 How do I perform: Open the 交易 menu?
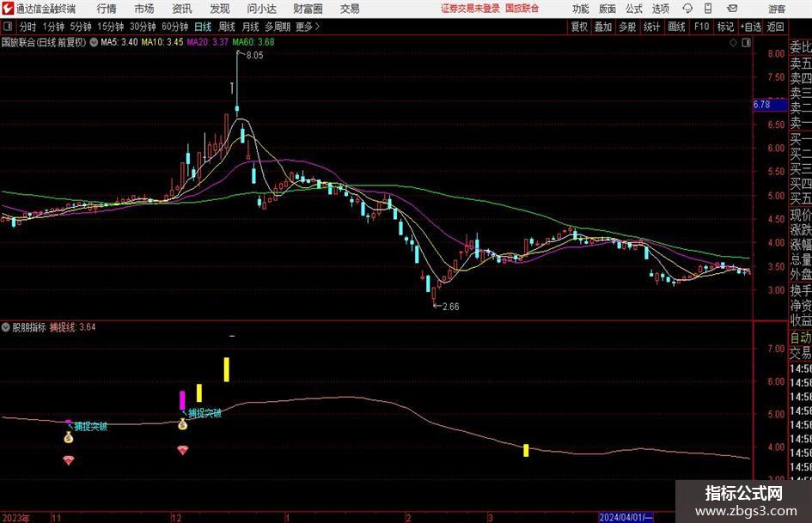[350, 9]
